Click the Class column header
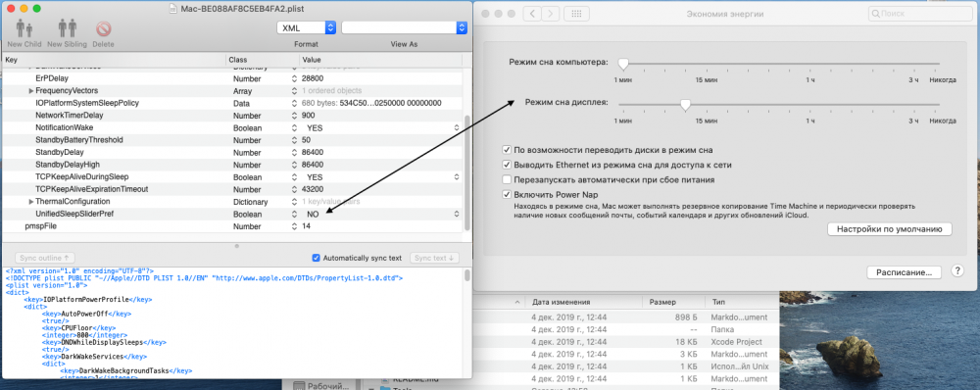Screen dimensions: 980x390 (262, 60)
